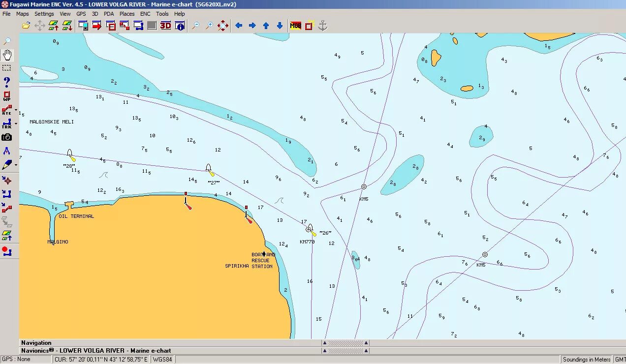This screenshot has height=364, width=626.
Task: Click the PDA device window icon
Action: coord(83,26)
